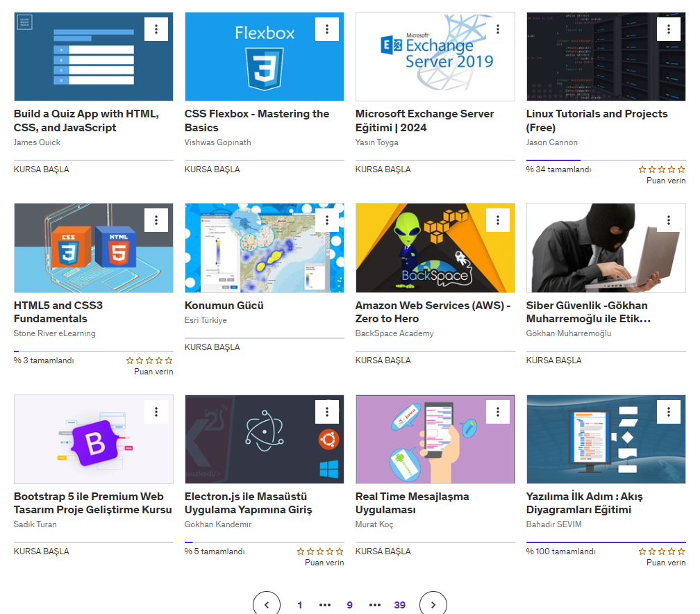Image resolution: width=700 pixels, height=614 pixels.
Task: Click Puan verin under Linux Tutorials
Action: pos(666,181)
